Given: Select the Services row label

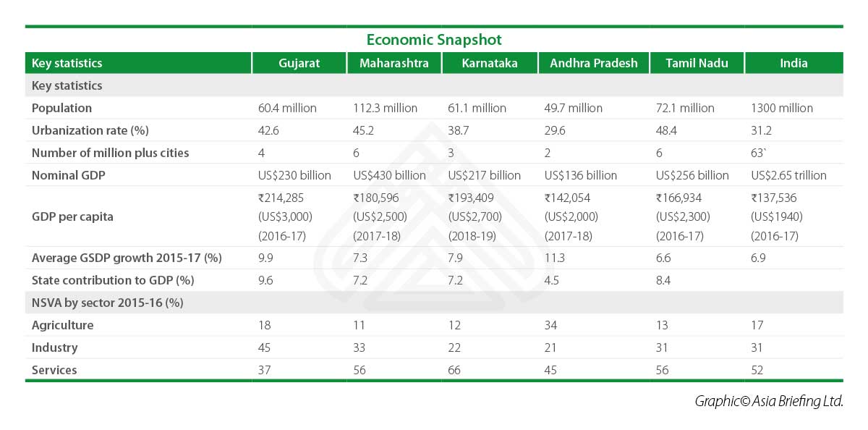Looking at the screenshot, I should coord(54,370).
